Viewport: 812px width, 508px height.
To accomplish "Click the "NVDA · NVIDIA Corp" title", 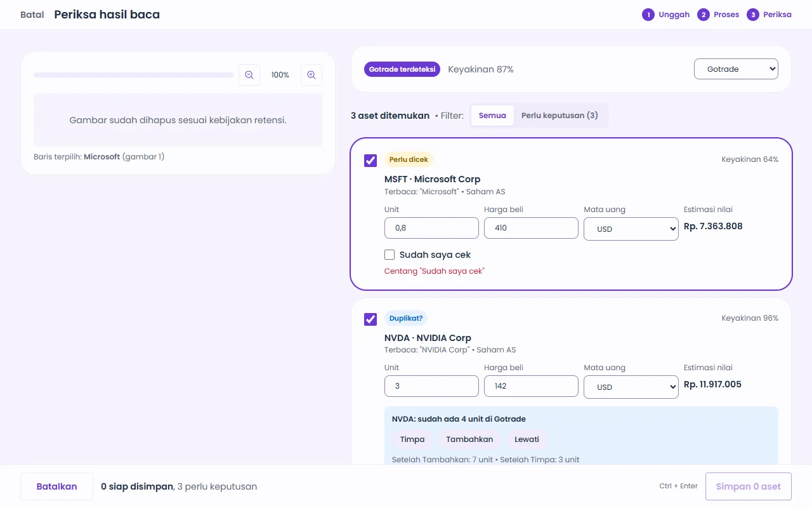I will point(428,338).
